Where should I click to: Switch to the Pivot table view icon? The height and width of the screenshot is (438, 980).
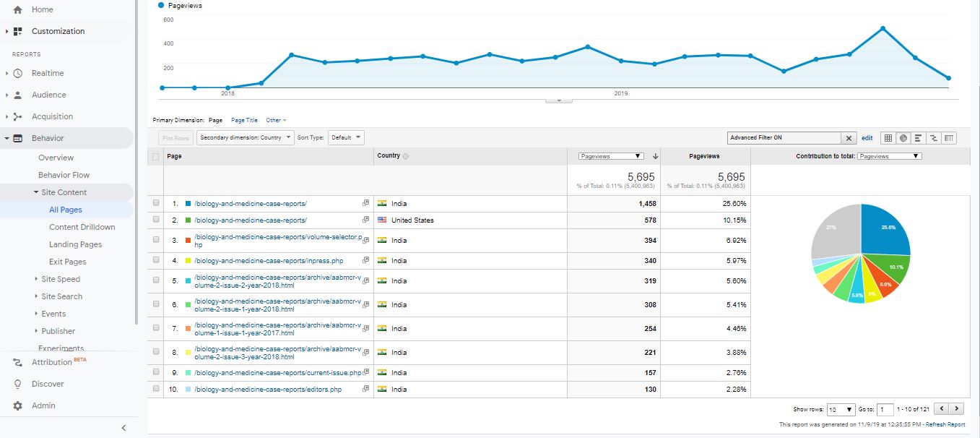coord(949,138)
